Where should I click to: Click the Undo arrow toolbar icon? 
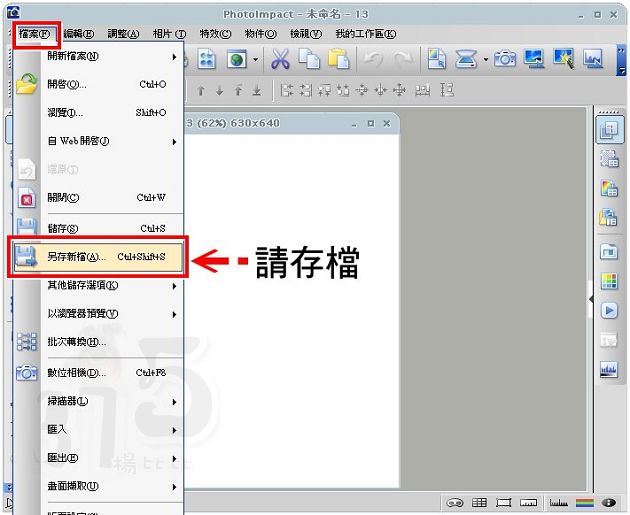point(373,59)
